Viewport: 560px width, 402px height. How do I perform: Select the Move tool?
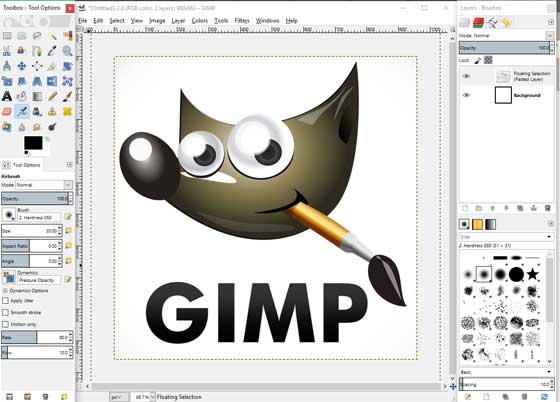tap(22, 66)
